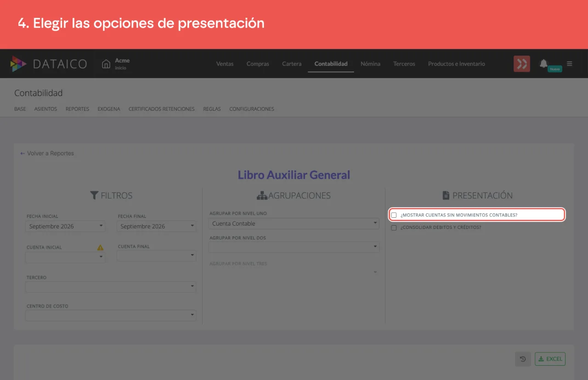Open Productos e Inventario menu
Image resolution: width=588 pixels, height=380 pixels.
(457, 64)
